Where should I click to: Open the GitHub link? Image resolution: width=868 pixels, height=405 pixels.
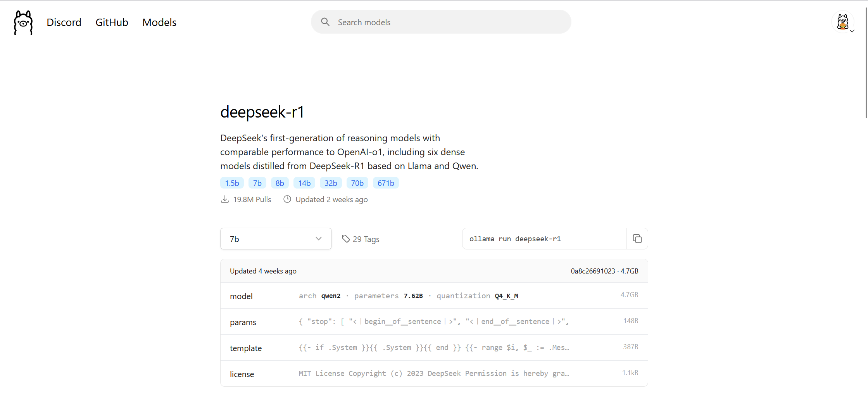pos(112,22)
